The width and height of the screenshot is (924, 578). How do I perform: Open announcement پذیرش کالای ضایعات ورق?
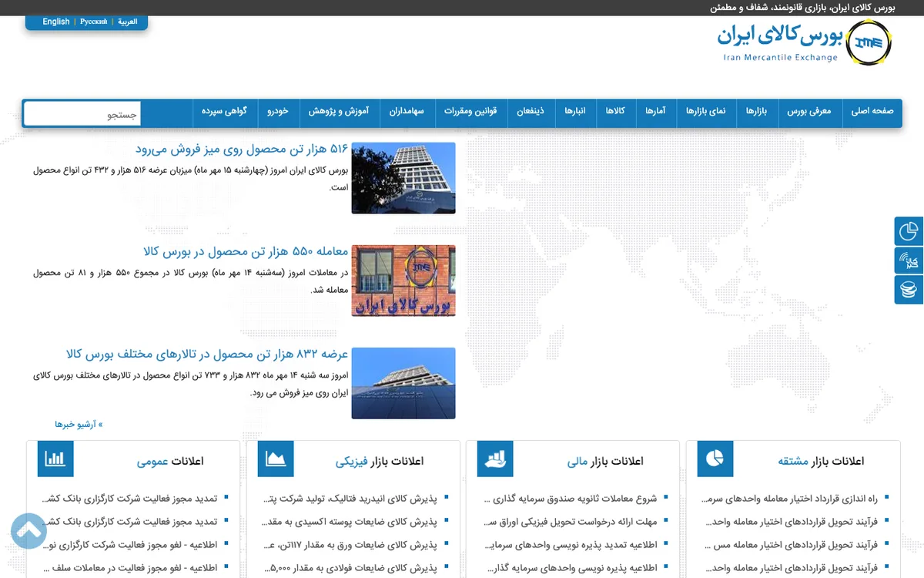point(350,545)
